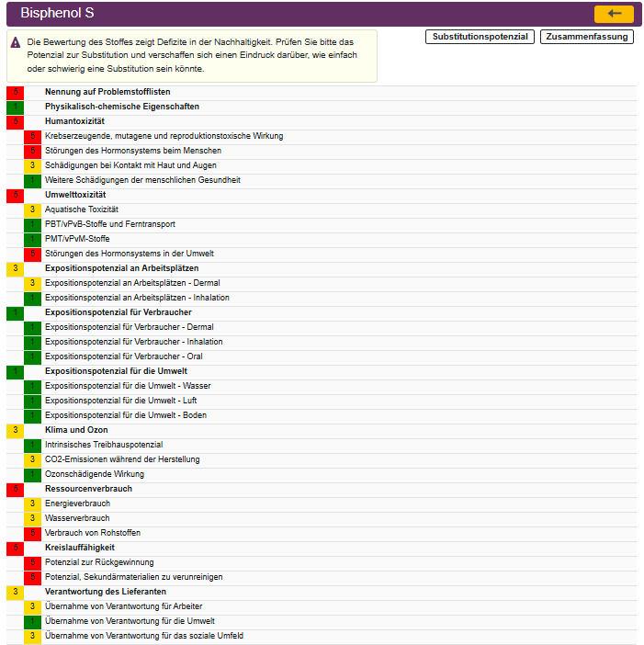Viewport: 644px width, 645px height.
Task: Expand the Humantoxizität category row
Action: click(x=74, y=121)
